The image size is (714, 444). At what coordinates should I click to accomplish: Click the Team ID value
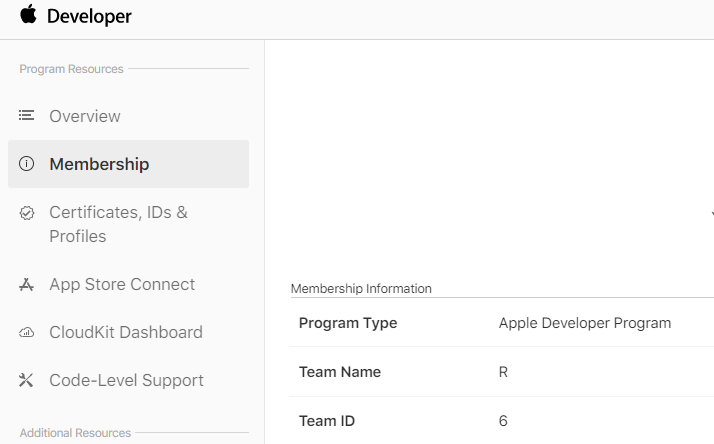click(x=503, y=421)
